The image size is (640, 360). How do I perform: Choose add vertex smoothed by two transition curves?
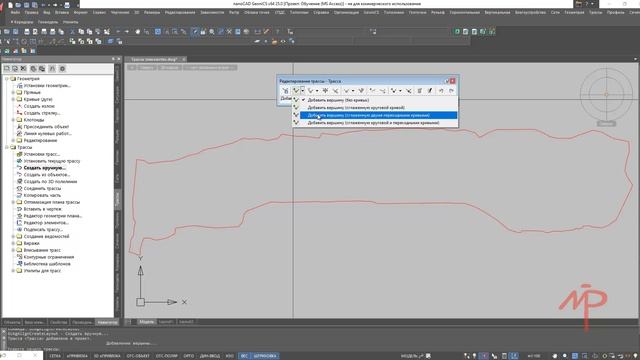pos(375,116)
